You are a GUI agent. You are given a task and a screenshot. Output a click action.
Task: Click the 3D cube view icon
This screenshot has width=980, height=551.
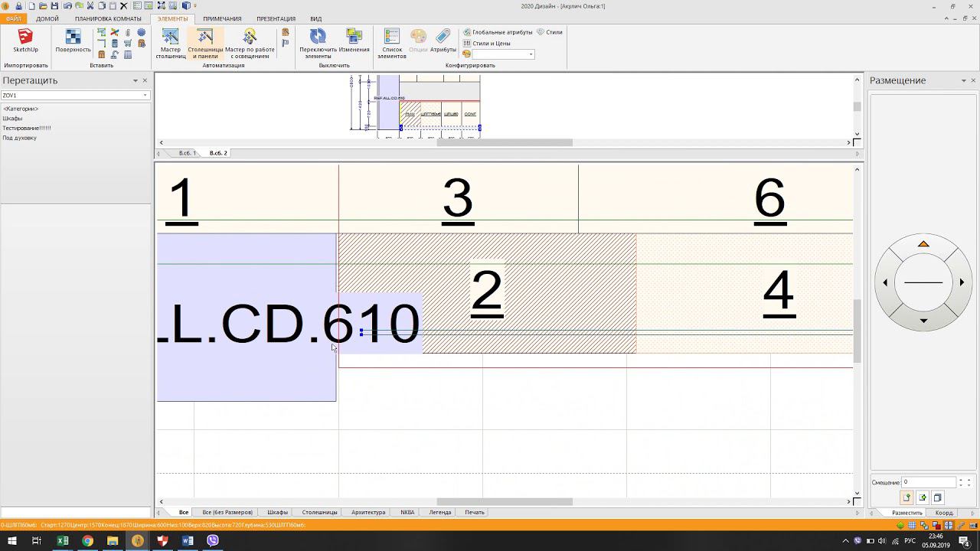click(186, 6)
